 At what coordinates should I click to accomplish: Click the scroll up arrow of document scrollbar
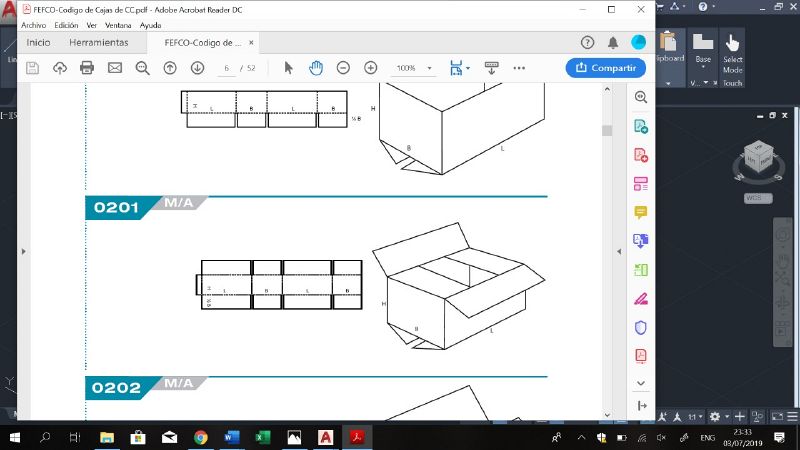[x=607, y=89]
